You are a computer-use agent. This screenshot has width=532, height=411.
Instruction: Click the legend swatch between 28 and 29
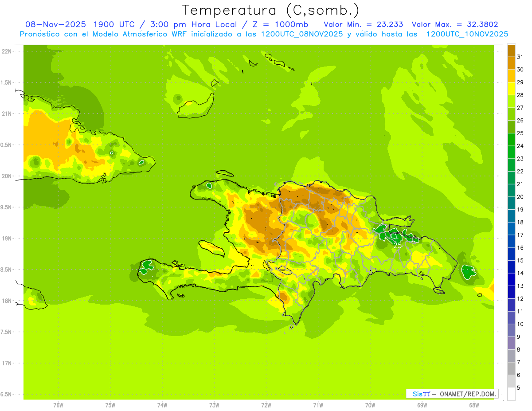(x=511, y=89)
